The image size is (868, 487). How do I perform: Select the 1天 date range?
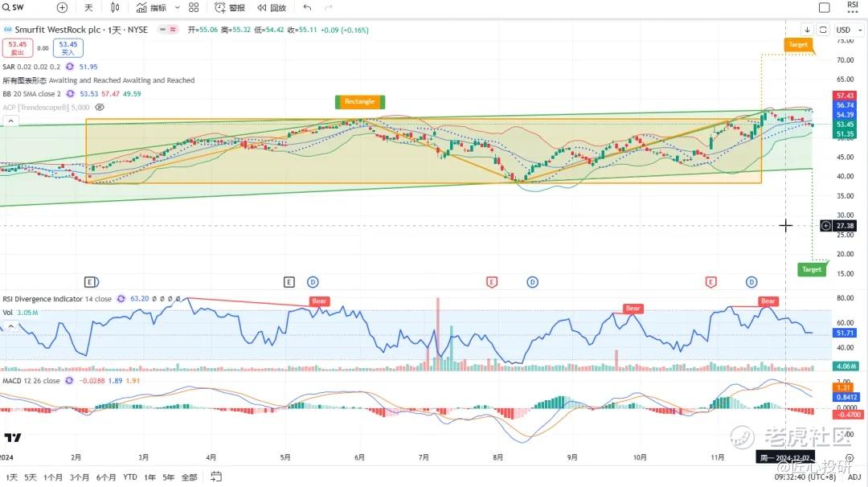[x=11, y=477]
